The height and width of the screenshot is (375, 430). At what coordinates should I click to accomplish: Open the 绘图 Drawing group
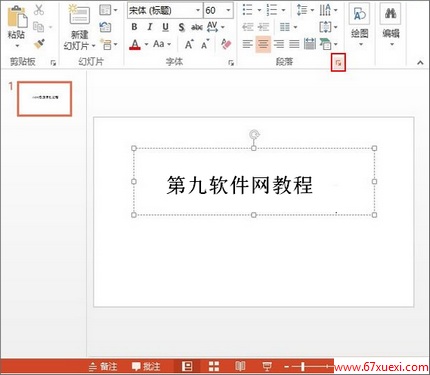pos(359,26)
